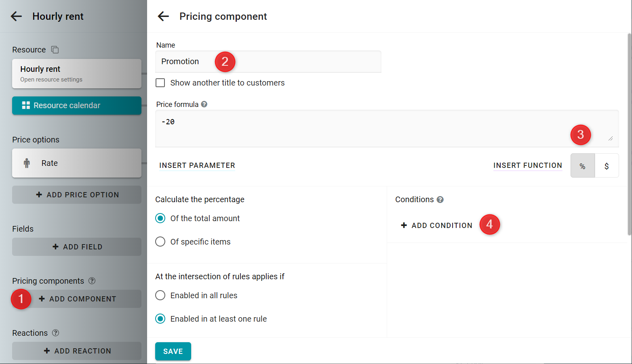Image resolution: width=632 pixels, height=364 pixels.
Task: Click the person icon in Rate option
Action: pos(27,163)
